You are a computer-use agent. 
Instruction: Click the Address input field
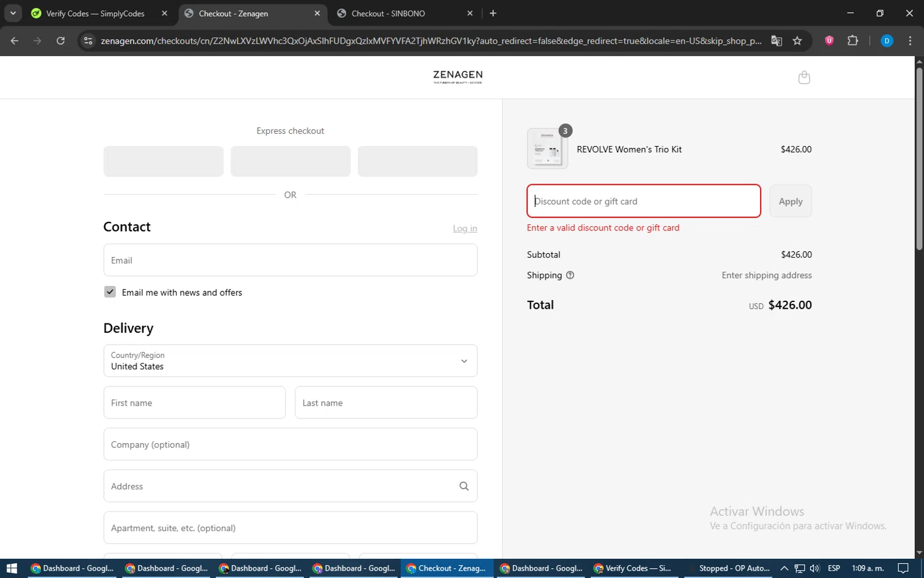(x=290, y=486)
